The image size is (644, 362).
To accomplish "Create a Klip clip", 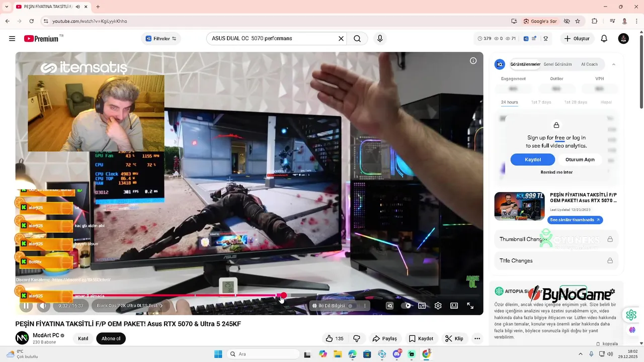I will tap(454, 338).
